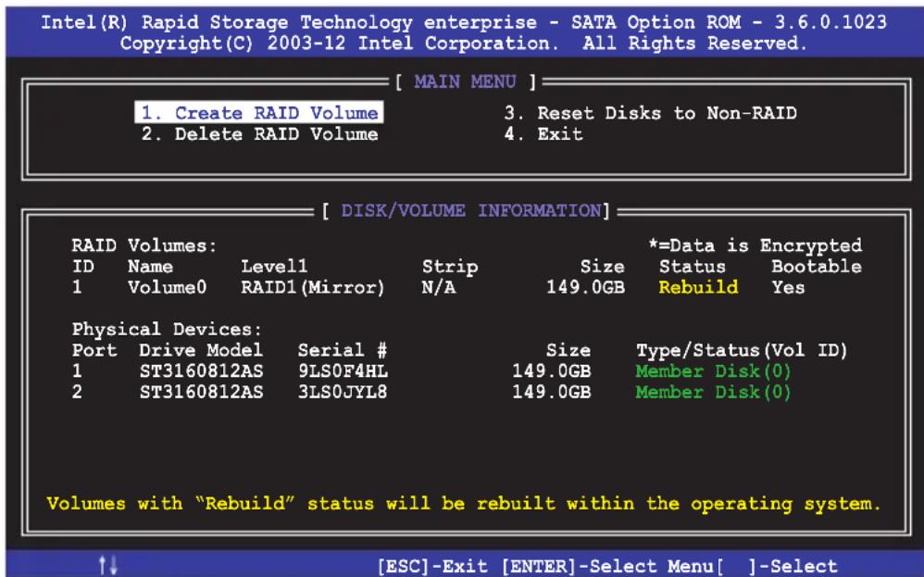Screen dimensions: 924x577
Task: Click the Volume0 name cell
Action: [167, 287]
